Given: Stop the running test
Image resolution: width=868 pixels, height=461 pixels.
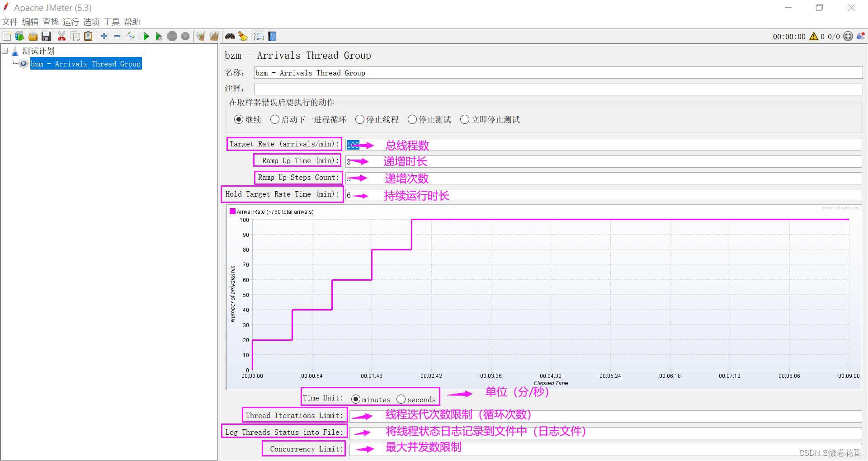Looking at the screenshot, I should click(x=172, y=36).
